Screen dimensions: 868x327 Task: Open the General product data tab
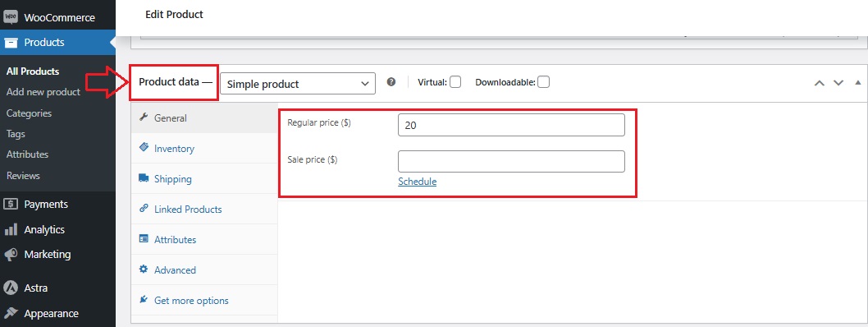point(204,118)
